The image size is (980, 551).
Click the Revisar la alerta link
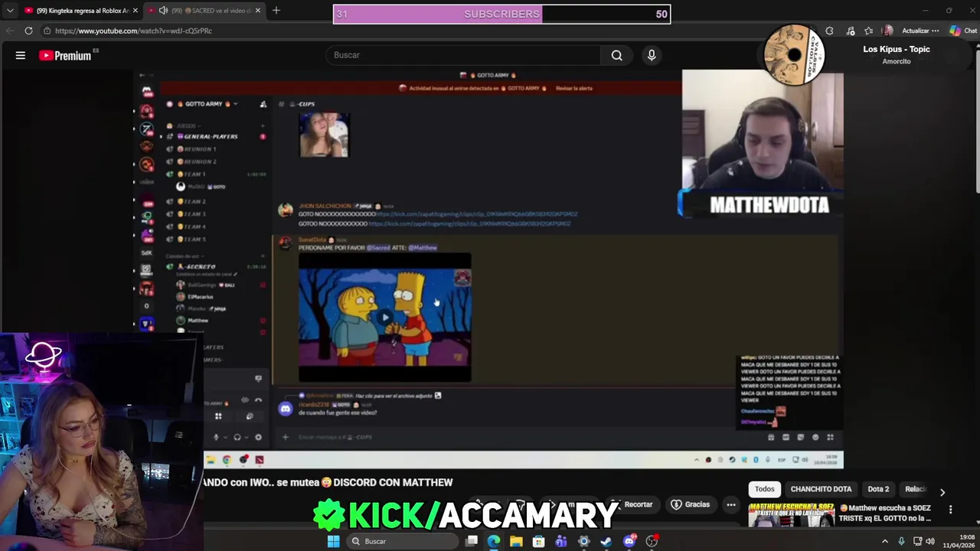pyautogui.click(x=574, y=89)
